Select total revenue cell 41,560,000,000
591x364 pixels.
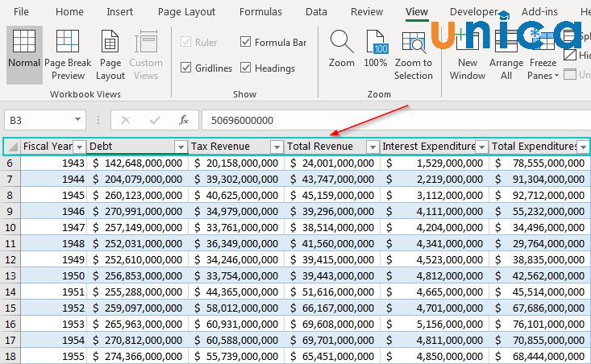point(332,243)
